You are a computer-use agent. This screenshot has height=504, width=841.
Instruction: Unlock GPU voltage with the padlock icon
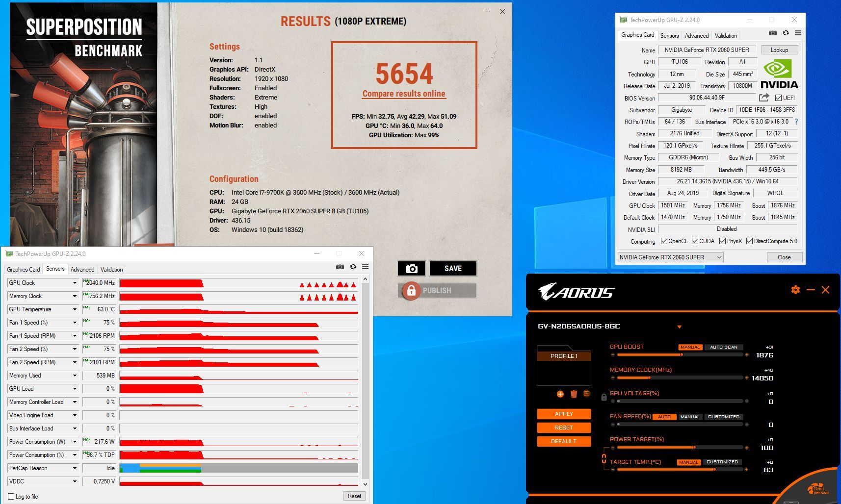point(604,397)
